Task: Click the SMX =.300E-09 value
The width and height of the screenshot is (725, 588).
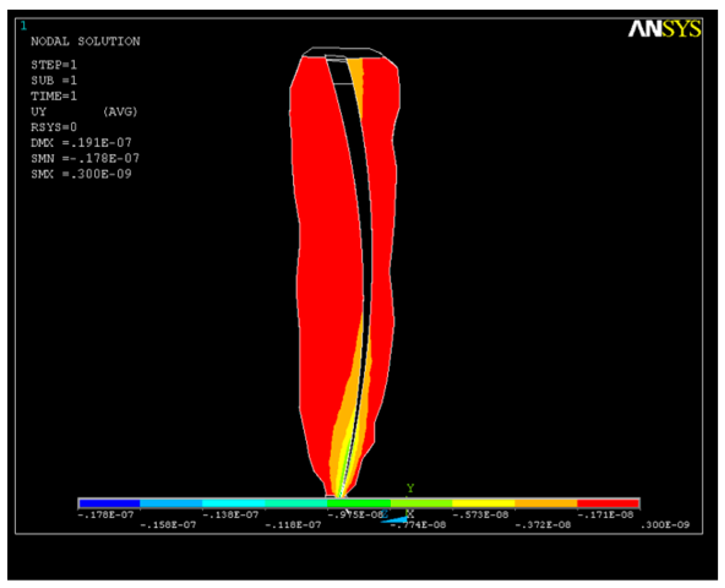Action: pos(81,174)
